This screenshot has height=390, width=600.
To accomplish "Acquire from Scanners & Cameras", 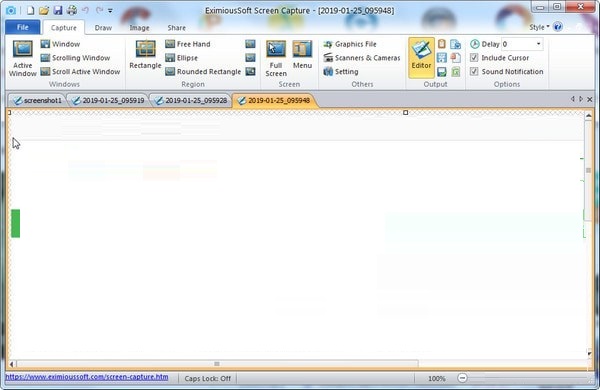I will point(362,58).
